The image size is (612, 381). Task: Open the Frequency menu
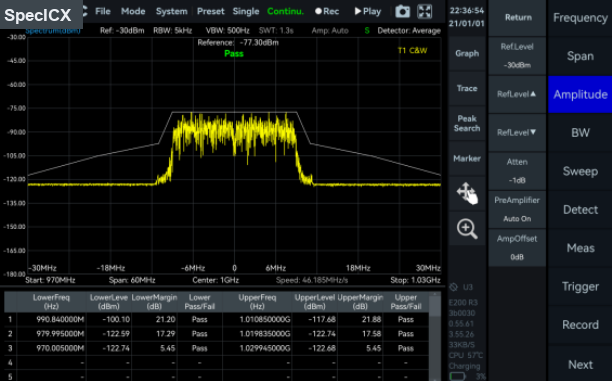(580, 18)
